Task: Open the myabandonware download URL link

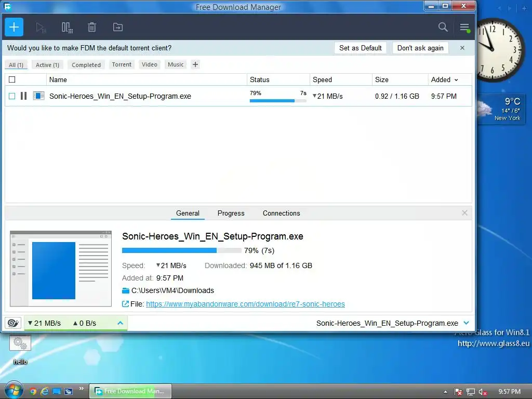Action: point(245,304)
